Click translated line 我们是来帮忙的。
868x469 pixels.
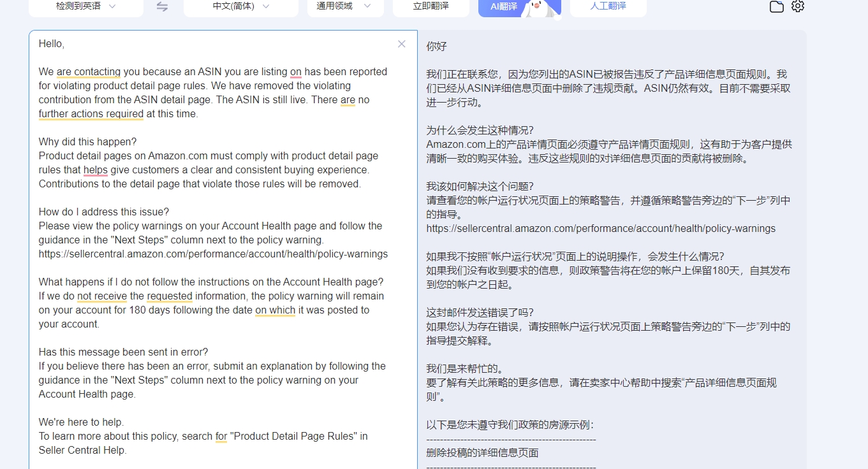(x=464, y=369)
